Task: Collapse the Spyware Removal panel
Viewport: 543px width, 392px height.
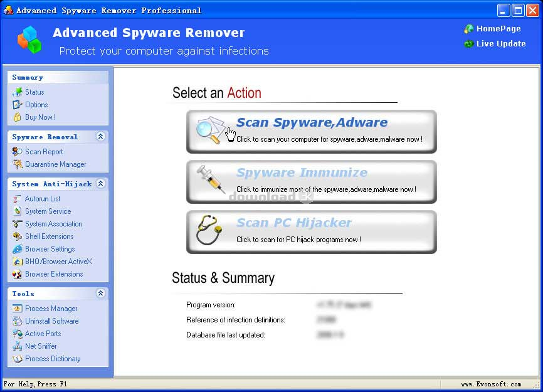Action: pos(100,137)
